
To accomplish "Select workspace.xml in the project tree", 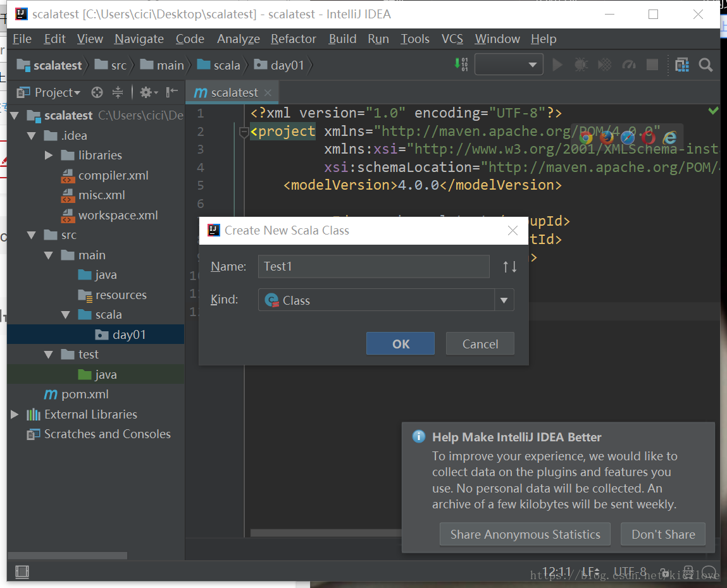I will [x=110, y=216].
